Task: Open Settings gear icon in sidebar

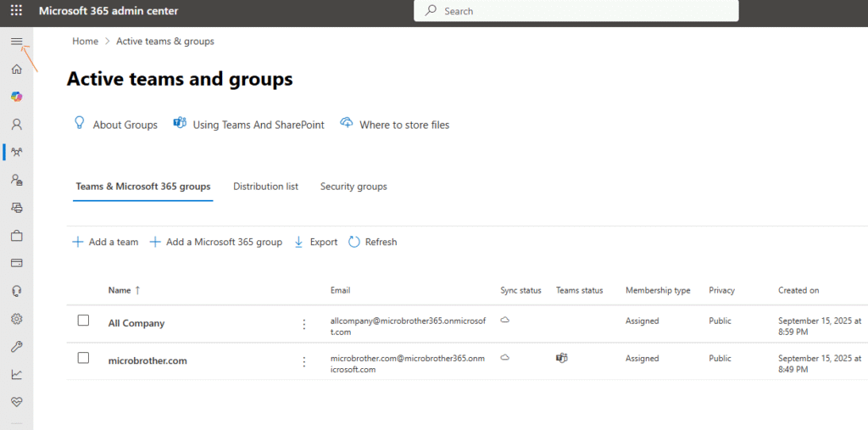Action: point(16,319)
